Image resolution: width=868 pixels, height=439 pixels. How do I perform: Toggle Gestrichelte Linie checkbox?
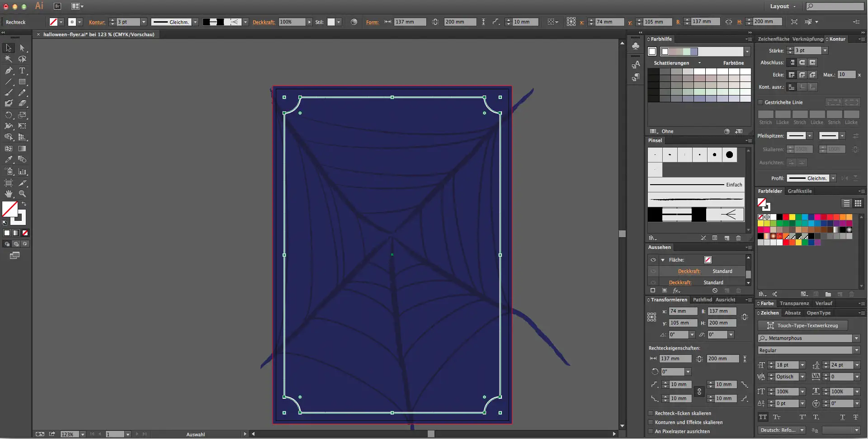(760, 102)
